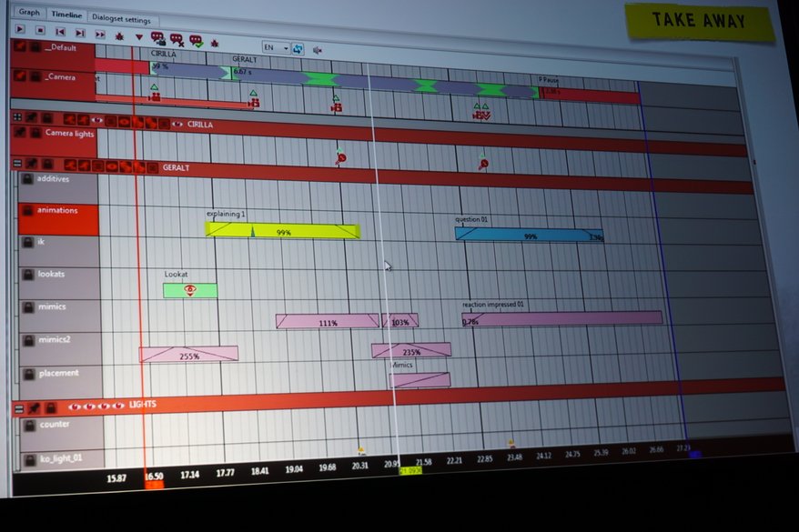Select the yellow explaining 1 animation clip
The image size is (799, 532).
tap(283, 231)
